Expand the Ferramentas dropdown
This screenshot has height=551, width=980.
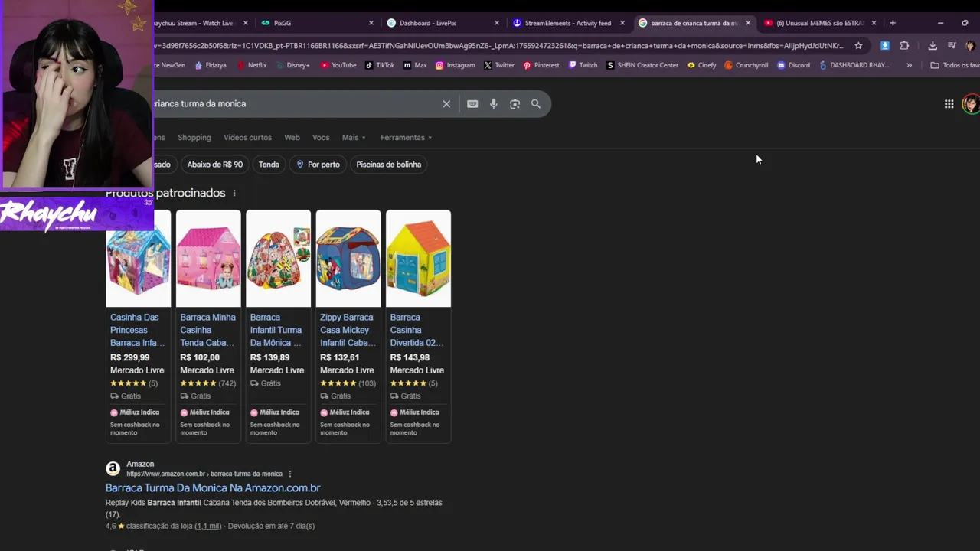pyautogui.click(x=406, y=138)
